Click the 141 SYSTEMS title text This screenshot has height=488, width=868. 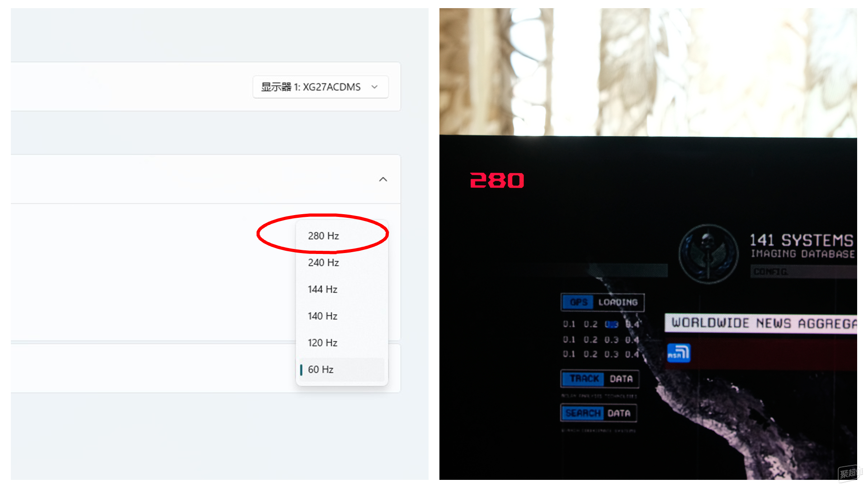tap(802, 240)
